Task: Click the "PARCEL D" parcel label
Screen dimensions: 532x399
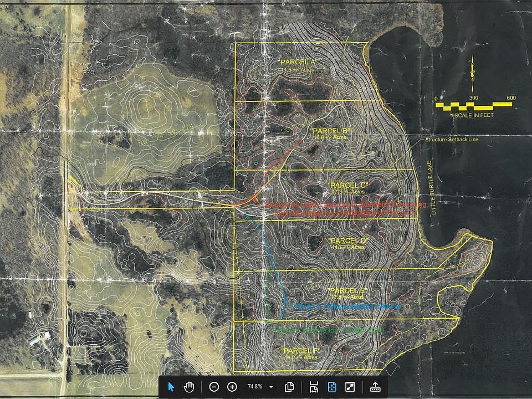Action: (348, 241)
